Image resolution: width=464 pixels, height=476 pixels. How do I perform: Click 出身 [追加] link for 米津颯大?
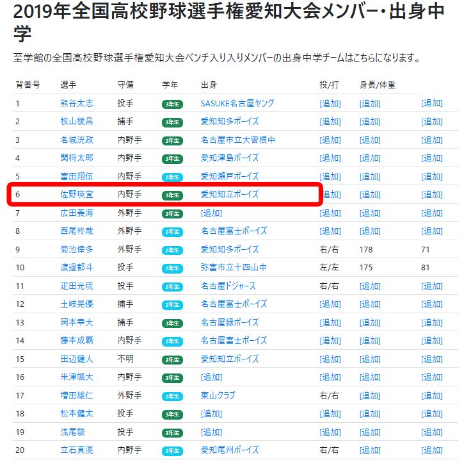[x=211, y=377]
